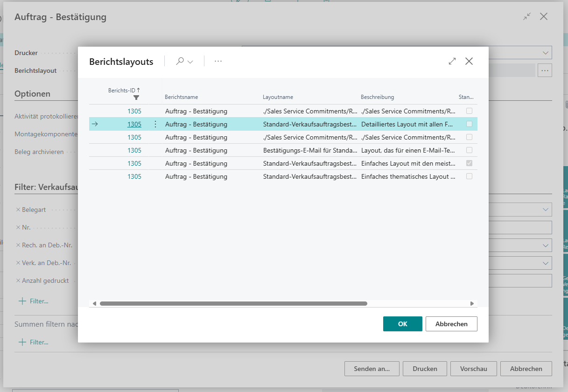Click the Senden an... button
The height and width of the screenshot is (392, 568).
point(372,369)
